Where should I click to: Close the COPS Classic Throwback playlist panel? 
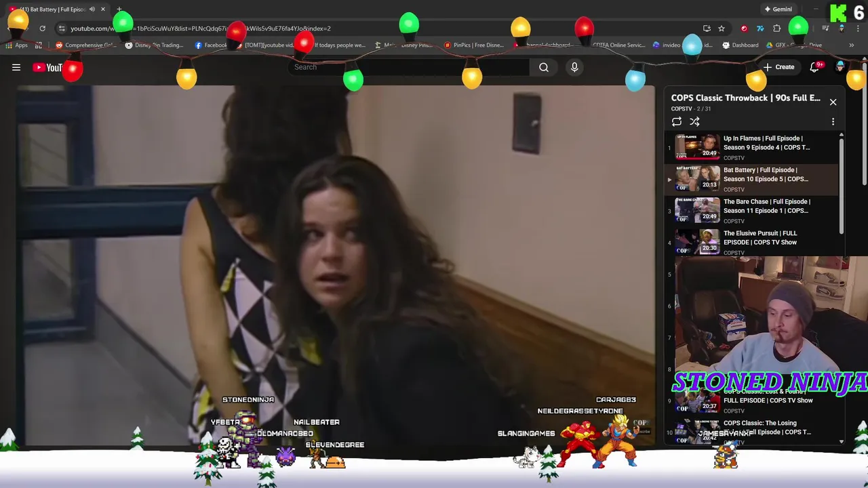tap(833, 102)
